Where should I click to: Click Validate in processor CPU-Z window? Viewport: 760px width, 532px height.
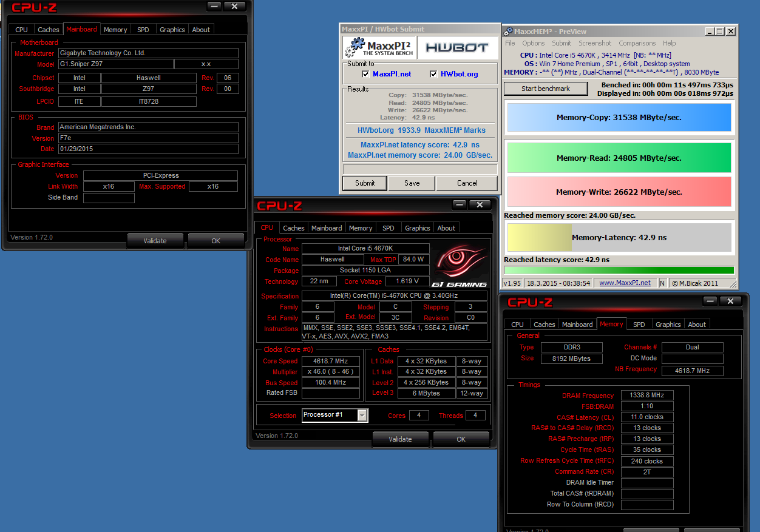tap(400, 439)
